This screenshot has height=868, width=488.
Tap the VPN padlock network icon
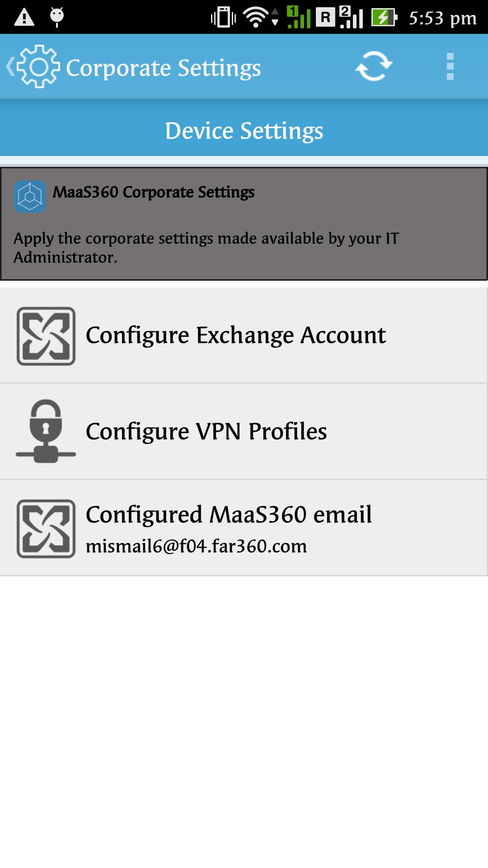click(46, 431)
